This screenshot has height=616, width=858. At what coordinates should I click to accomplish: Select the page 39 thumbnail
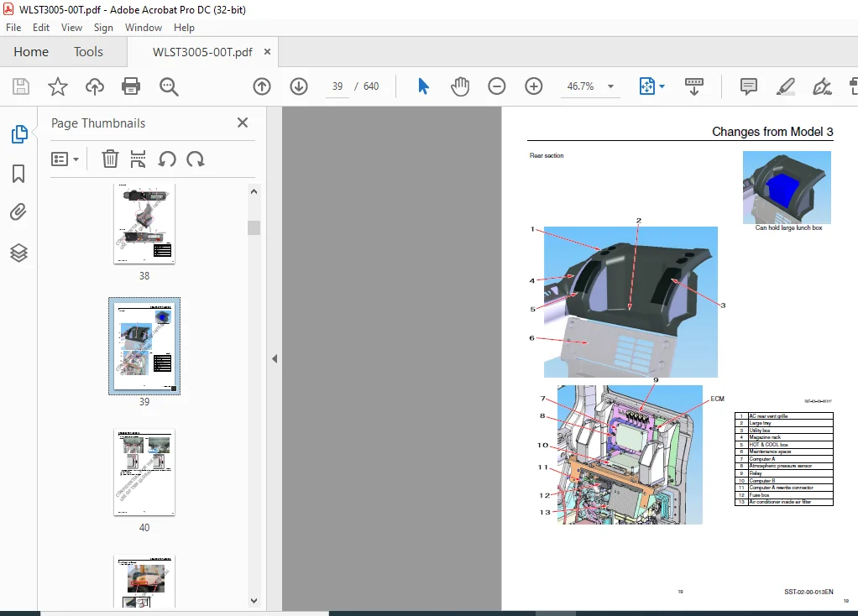coord(144,347)
